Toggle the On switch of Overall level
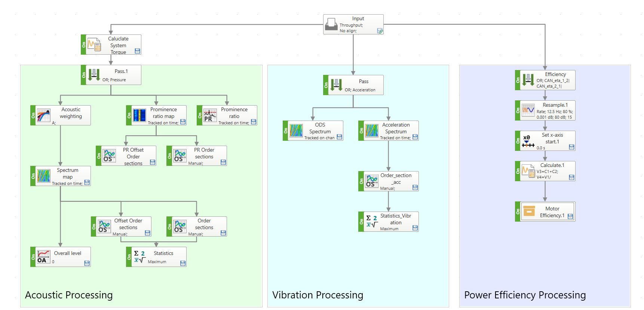Screen dimensions: 644x310 (x=33, y=257)
